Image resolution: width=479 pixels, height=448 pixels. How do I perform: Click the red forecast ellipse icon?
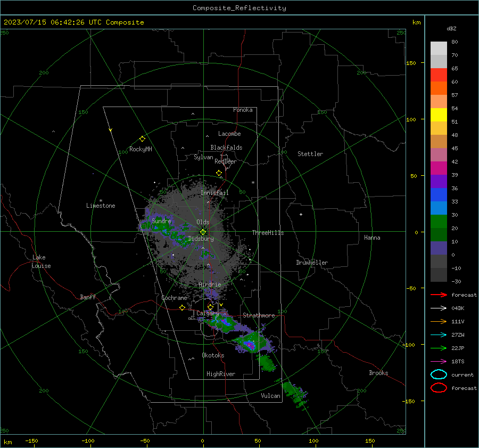click(x=439, y=388)
